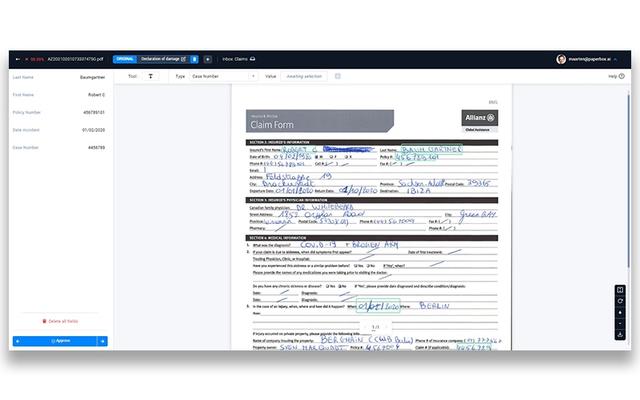Select the Last Name Baumgartner field
The width and height of the screenshot is (640, 400).
(58, 76)
